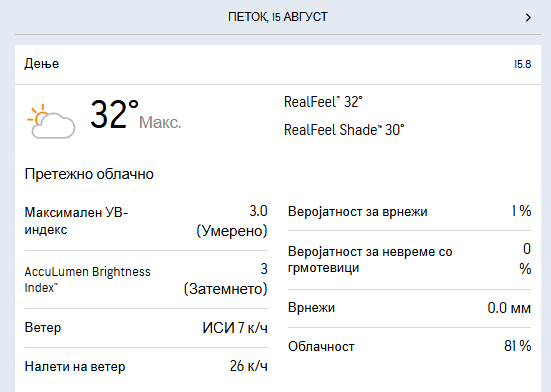Click Веројатност за врнежи row
551x392 pixels.
click(x=409, y=211)
